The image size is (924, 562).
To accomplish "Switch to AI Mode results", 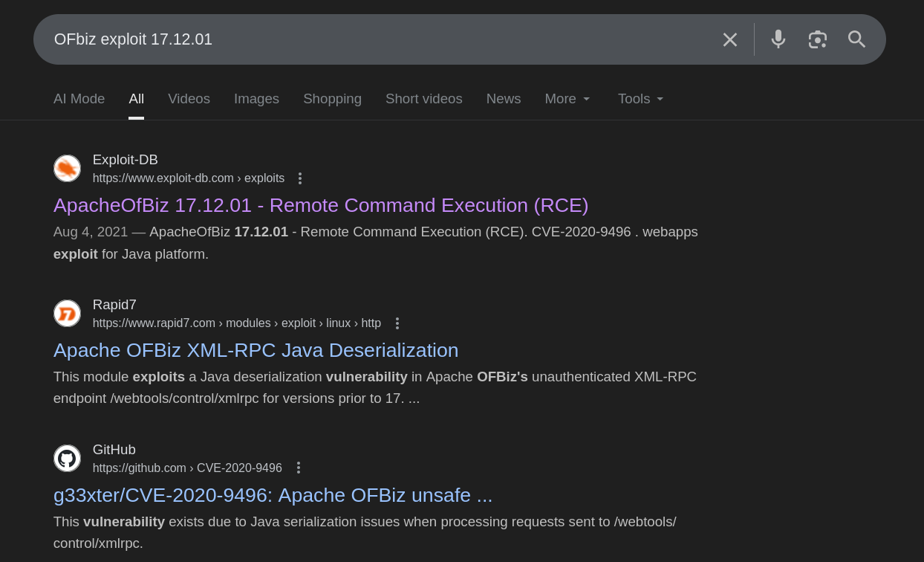I will pos(79,98).
